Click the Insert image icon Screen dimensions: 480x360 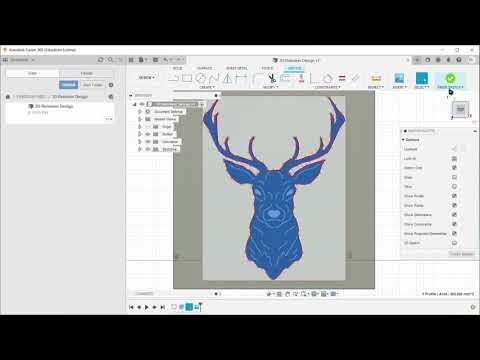point(399,78)
